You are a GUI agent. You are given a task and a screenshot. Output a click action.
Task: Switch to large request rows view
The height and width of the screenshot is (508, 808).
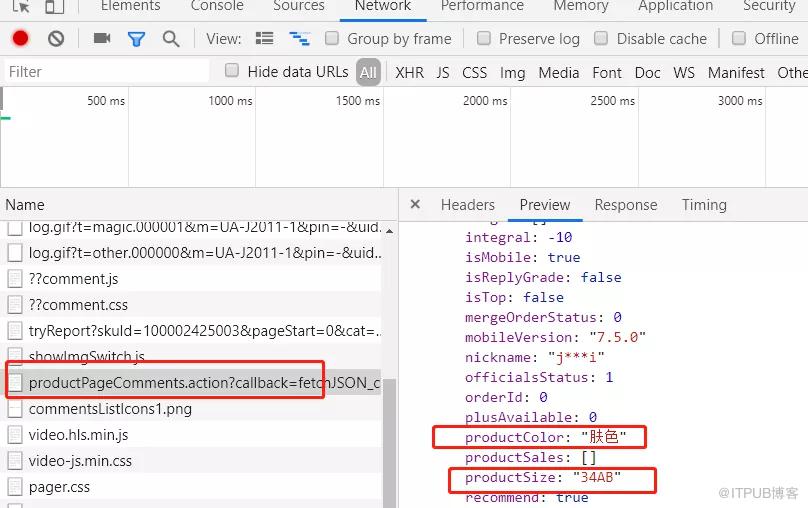coord(264,39)
